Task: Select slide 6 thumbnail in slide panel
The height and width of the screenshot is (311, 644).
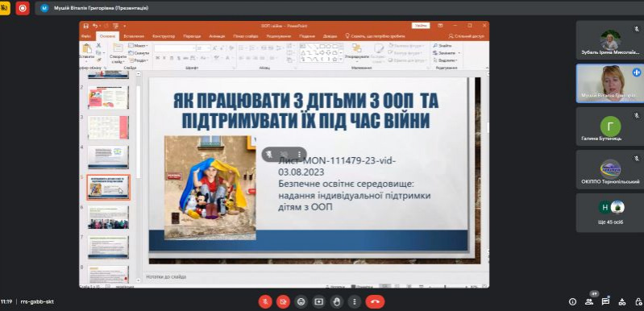Action: click(x=108, y=218)
